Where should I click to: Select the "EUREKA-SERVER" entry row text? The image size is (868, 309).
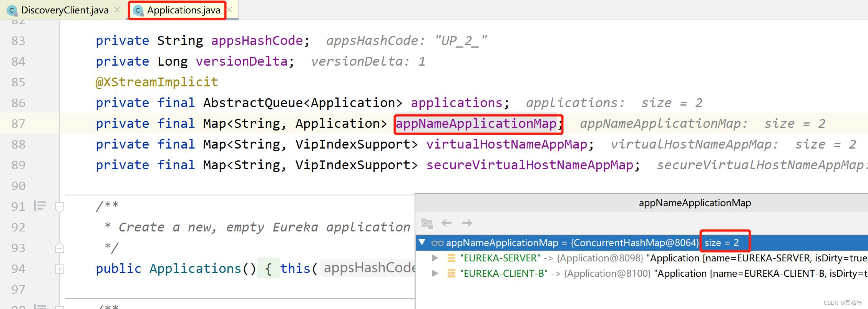point(663,258)
